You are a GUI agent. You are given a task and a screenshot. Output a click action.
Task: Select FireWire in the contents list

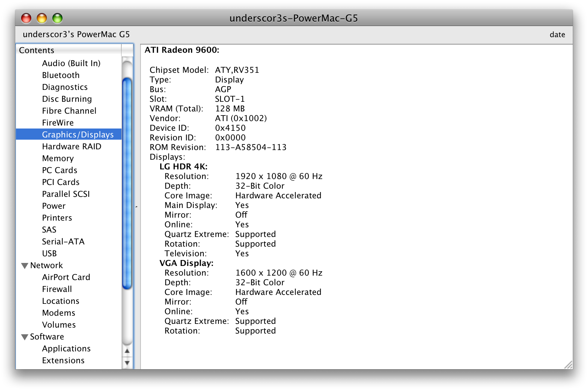click(x=58, y=123)
